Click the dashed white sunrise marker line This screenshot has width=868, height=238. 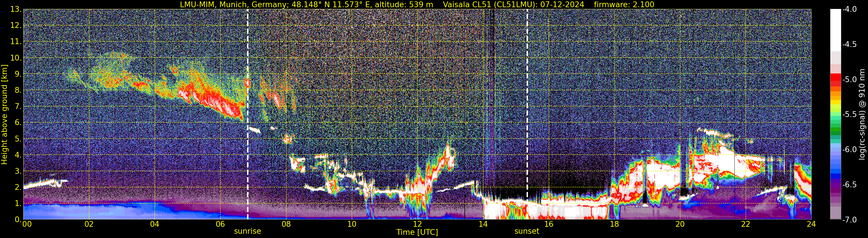pos(248,115)
